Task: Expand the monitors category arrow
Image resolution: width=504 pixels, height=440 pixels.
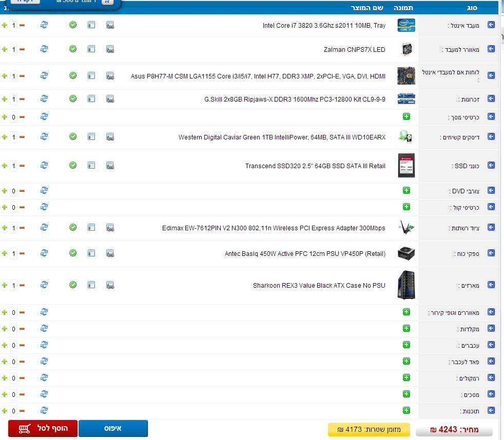Action: [x=491, y=394]
